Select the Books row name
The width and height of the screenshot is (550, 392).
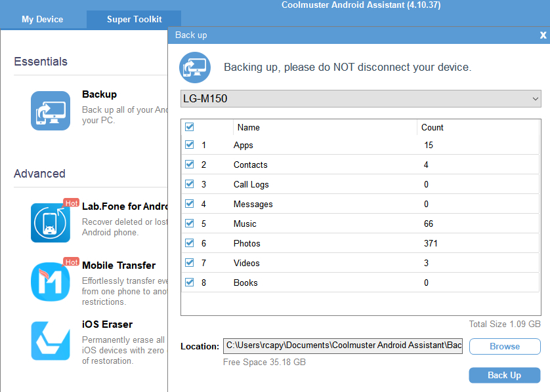click(245, 283)
